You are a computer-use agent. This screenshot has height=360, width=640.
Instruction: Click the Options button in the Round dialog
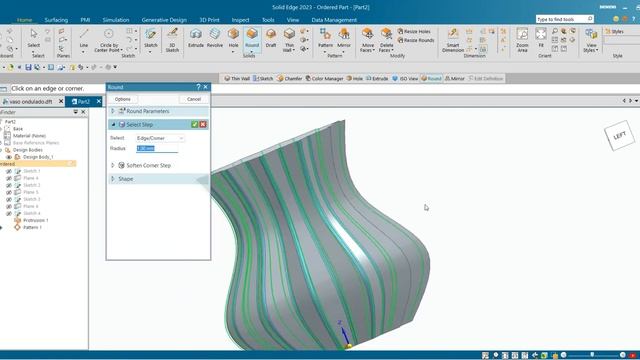[x=122, y=99]
